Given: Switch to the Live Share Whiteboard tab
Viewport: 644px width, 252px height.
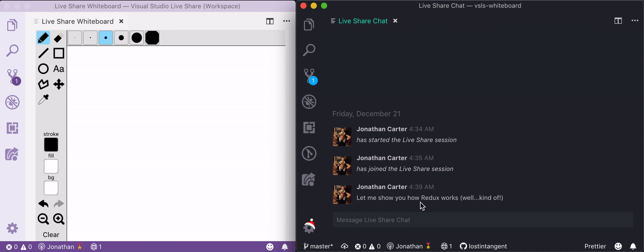Looking at the screenshot, I should (78, 21).
